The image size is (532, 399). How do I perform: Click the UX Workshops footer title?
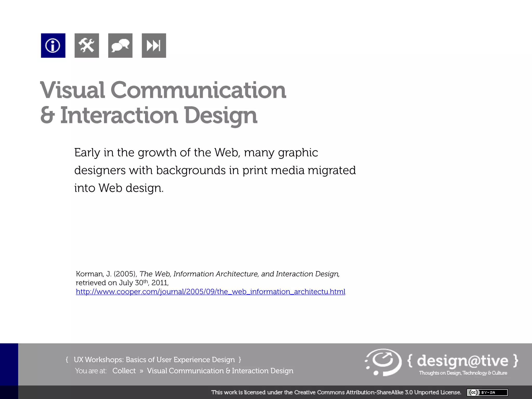pos(154,360)
